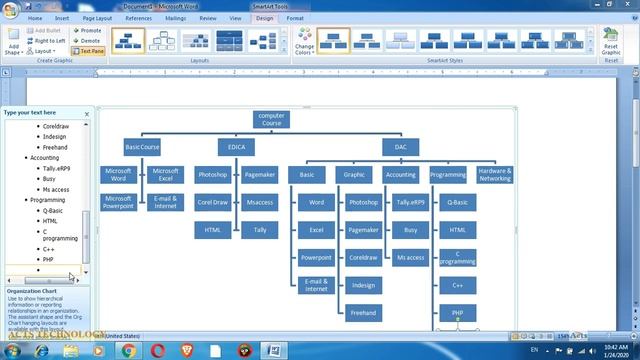Click the Tally.eRP9 bullet in text pane
Viewport: 640px width, 360px height.
[x=56, y=168]
